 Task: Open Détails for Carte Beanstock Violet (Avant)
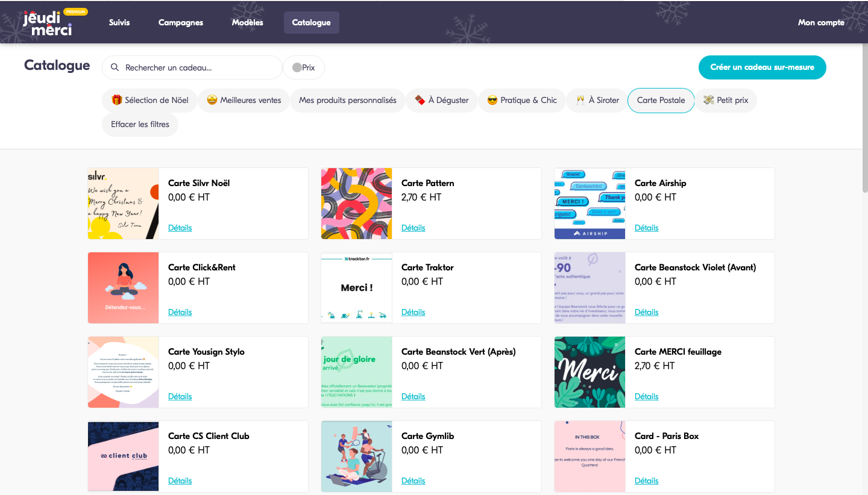click(647, 312)
